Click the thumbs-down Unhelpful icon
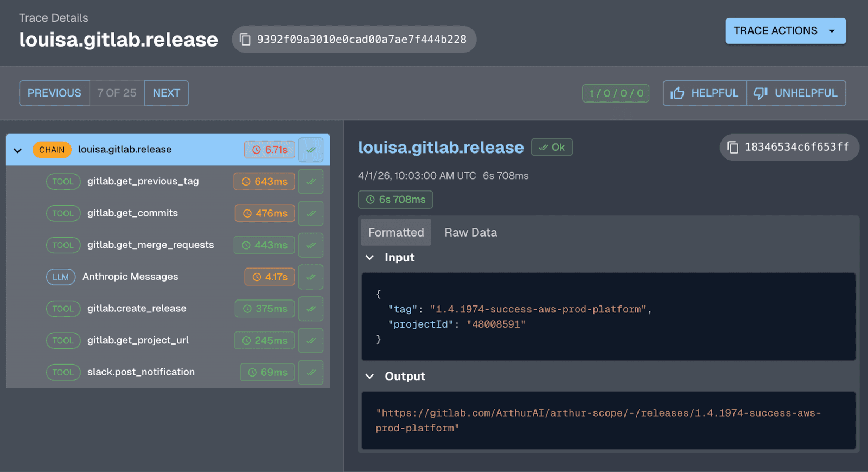The image size is (868, 472). click(761, 93)
